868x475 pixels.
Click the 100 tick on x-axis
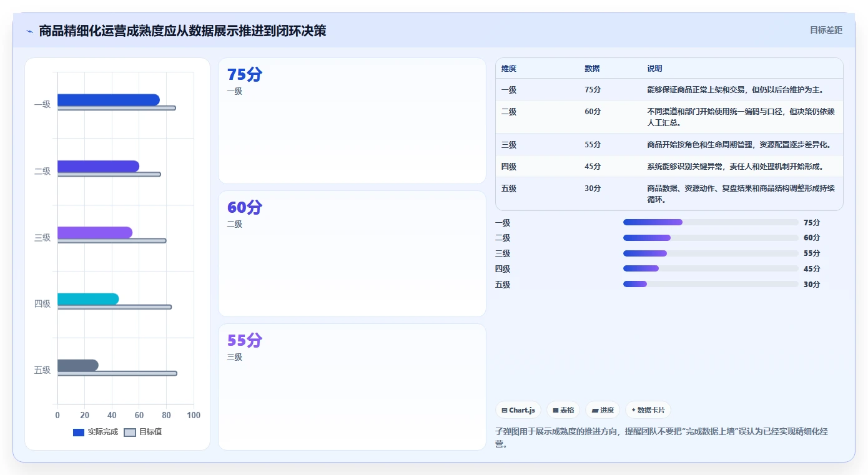point(194,415)
